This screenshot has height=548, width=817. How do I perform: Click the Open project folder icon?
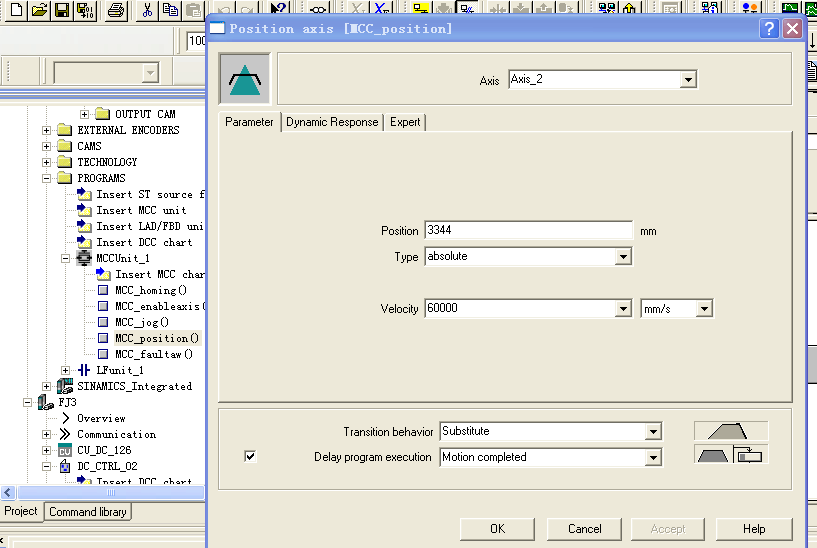click(39, 9)
